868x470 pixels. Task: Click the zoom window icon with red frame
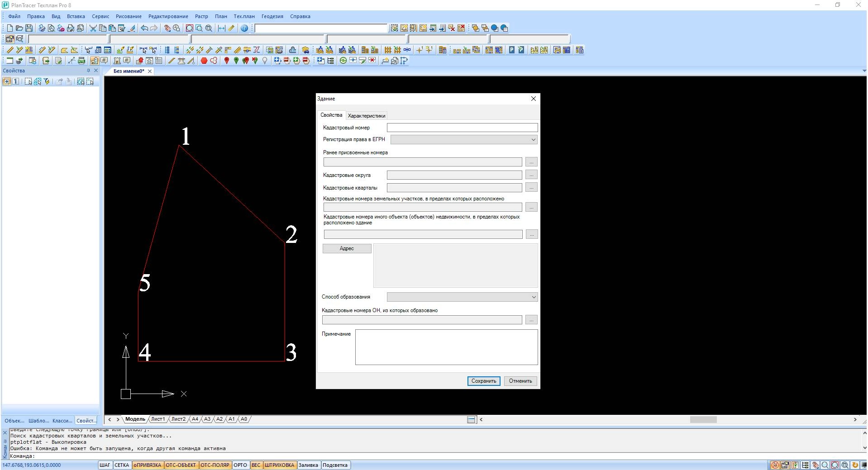[190, 28]
